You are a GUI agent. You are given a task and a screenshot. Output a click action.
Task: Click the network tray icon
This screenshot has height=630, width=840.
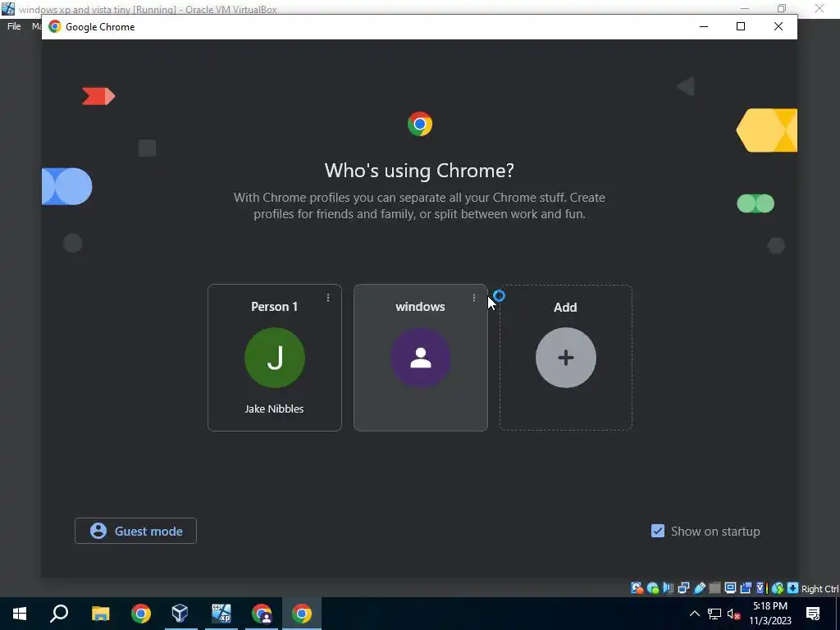click(714, 614)
